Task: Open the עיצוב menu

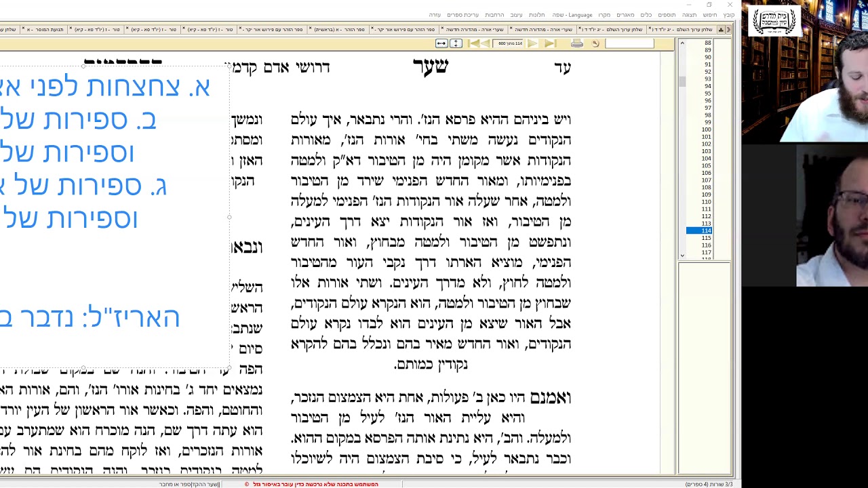Action: coord(517,15)
